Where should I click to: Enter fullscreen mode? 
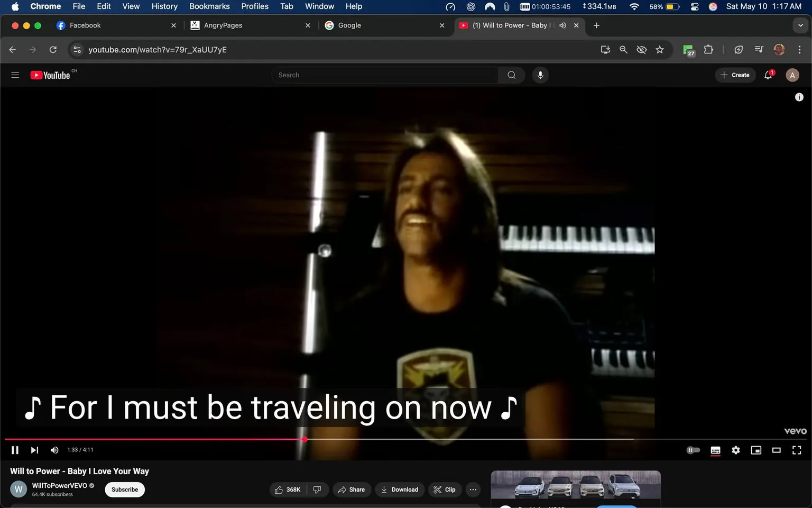796,450
